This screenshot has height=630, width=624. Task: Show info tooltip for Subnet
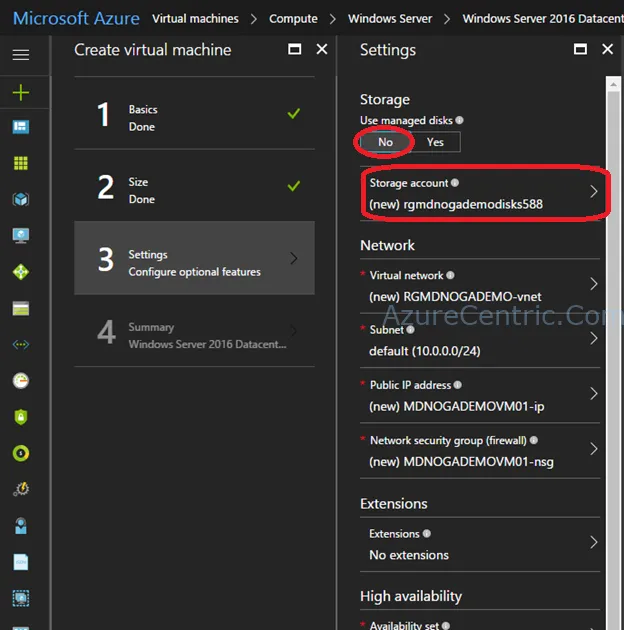410,329
